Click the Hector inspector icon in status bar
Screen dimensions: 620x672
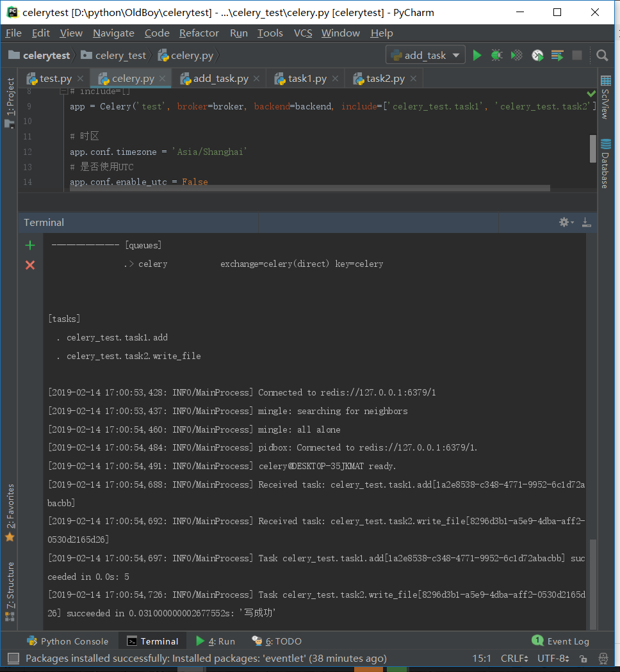(603, 659)
